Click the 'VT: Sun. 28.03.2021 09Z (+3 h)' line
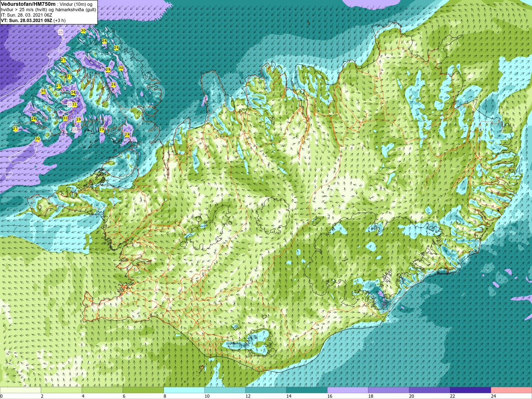This screenshot has width=532, height=399. pos(33,20)
